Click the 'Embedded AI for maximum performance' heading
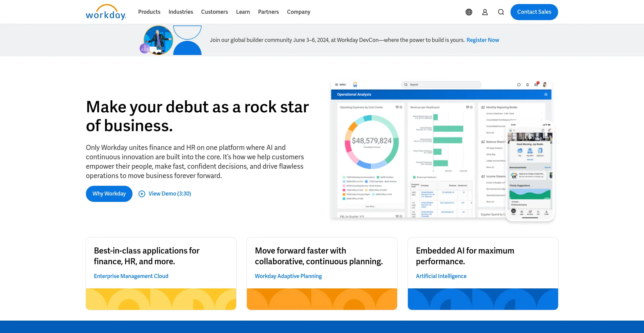Viewport: 644px width, 333px height. point(465,256)
